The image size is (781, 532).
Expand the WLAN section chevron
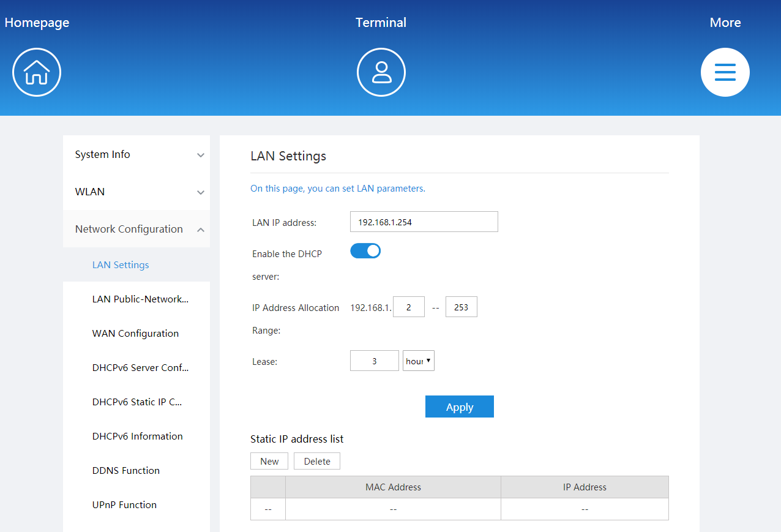[200, 193]
